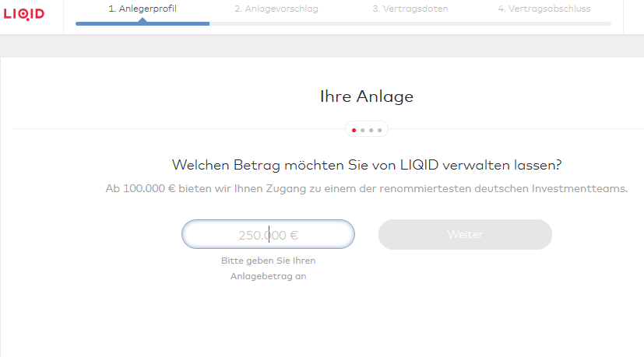This screenshot has height=357, width=644.
Task: Open the 1. Anlegerprofil step tab
Action: (x=143, y=9)
